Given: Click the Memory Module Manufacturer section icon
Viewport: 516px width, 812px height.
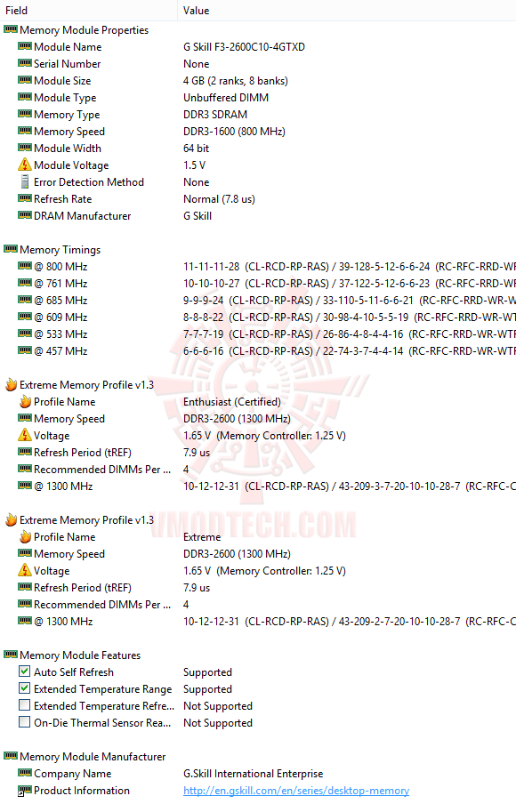Looking at the screenshot, I should [x=11, y=756].
